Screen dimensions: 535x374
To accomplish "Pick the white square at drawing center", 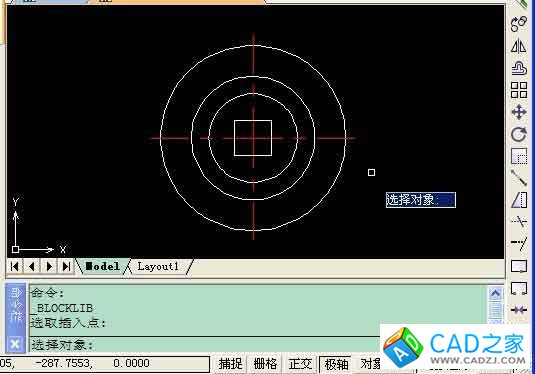I will (253, 138).
